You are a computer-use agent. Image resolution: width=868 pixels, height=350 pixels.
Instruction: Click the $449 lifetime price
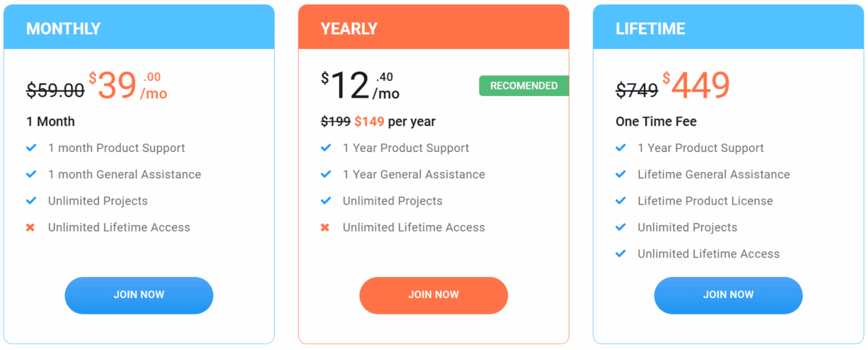coord(696,85)
